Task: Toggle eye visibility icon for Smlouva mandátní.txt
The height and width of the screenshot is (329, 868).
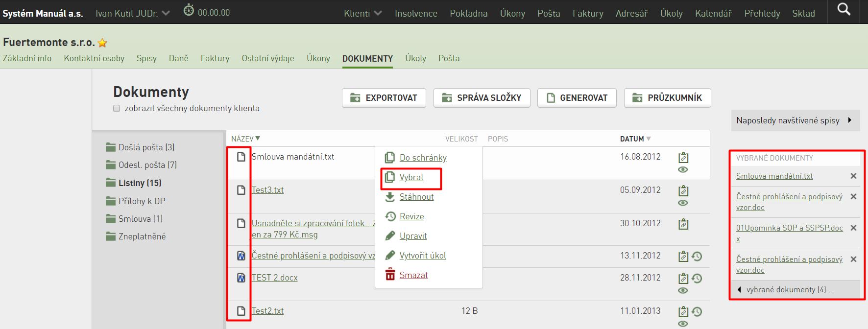Action: tap(683, 169)
